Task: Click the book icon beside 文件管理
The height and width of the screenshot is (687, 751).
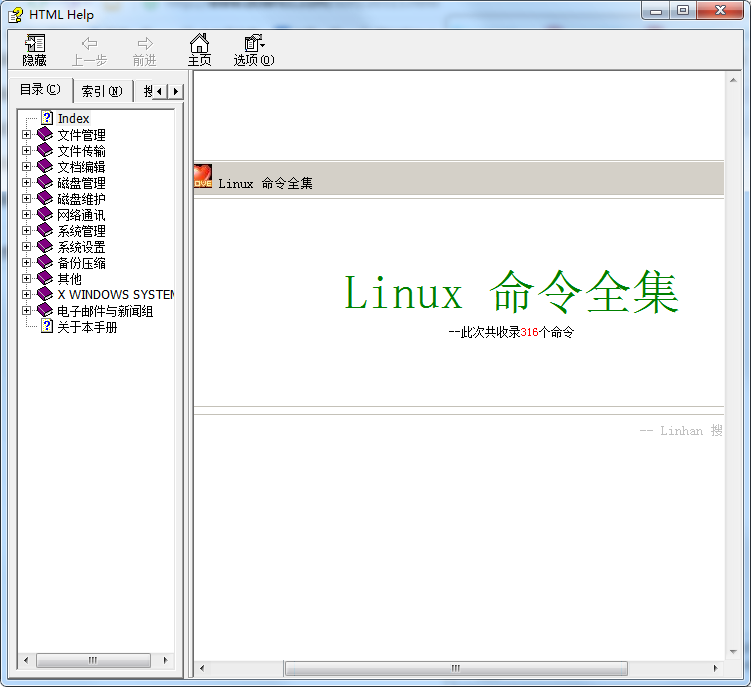Action: [45, 135]
